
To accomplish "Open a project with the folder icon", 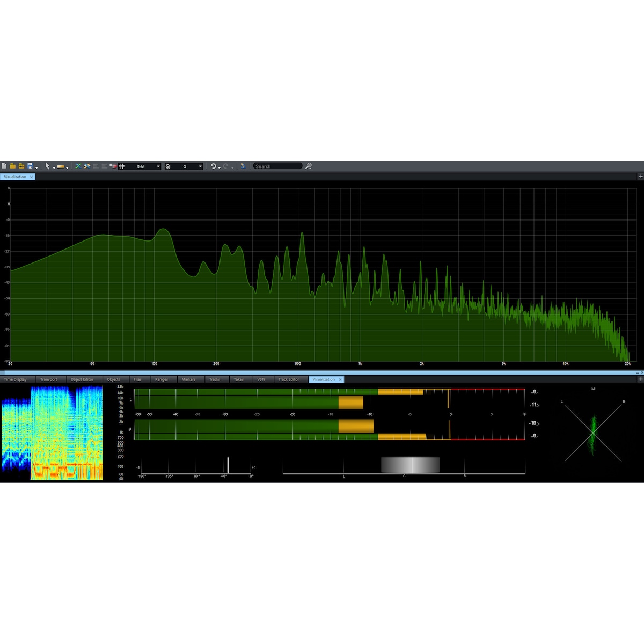I will (12, 166).
